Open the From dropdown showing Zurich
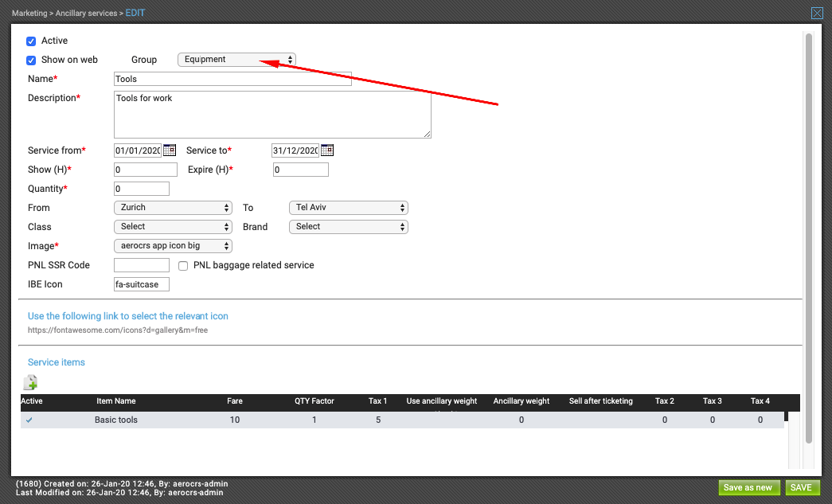Screen dimensions: 832x504 point(173,208)
